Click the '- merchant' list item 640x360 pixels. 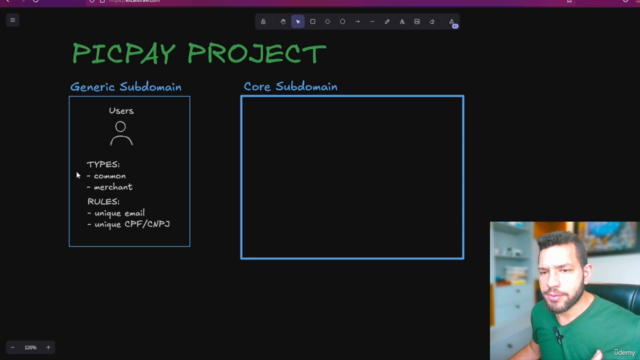110,187
